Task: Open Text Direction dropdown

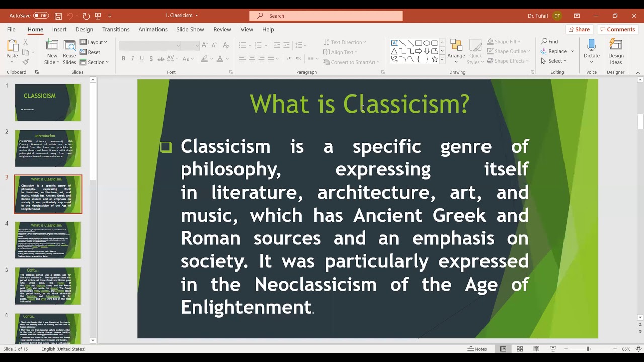Action: pos(345,42)
